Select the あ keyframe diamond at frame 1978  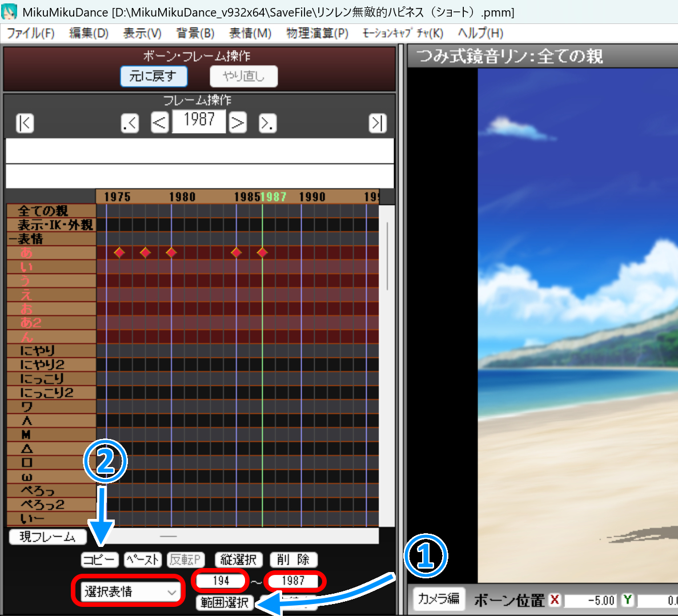coord(145,252)
